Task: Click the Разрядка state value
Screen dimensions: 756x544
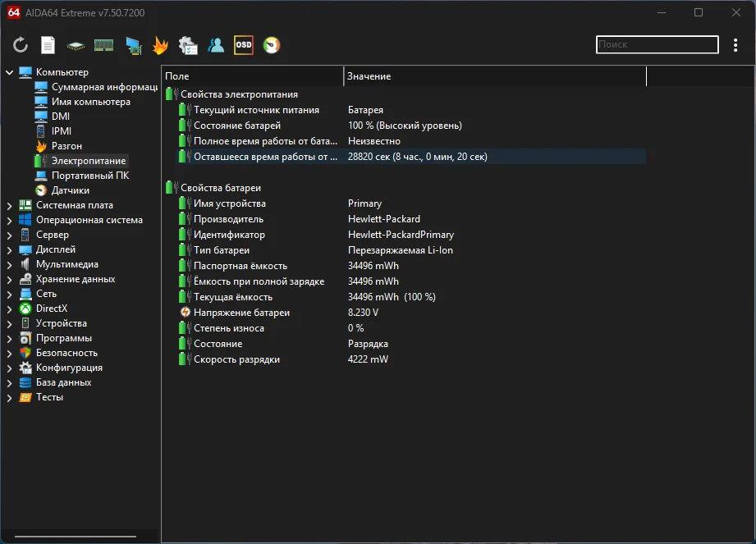Action: coord(368,344)
